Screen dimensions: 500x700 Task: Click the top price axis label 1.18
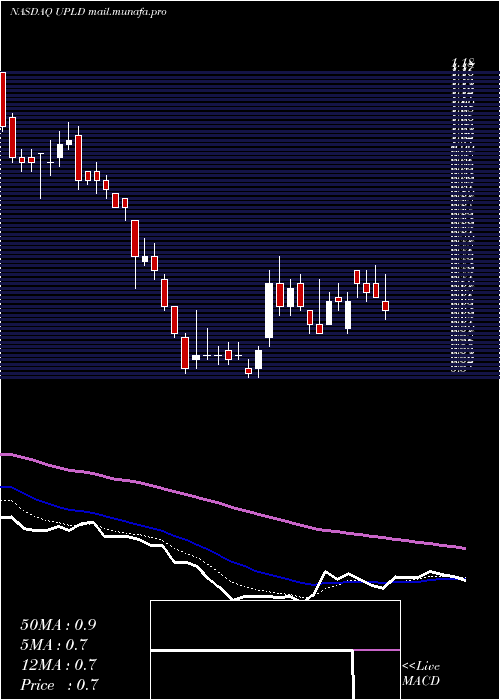[462, 62]
